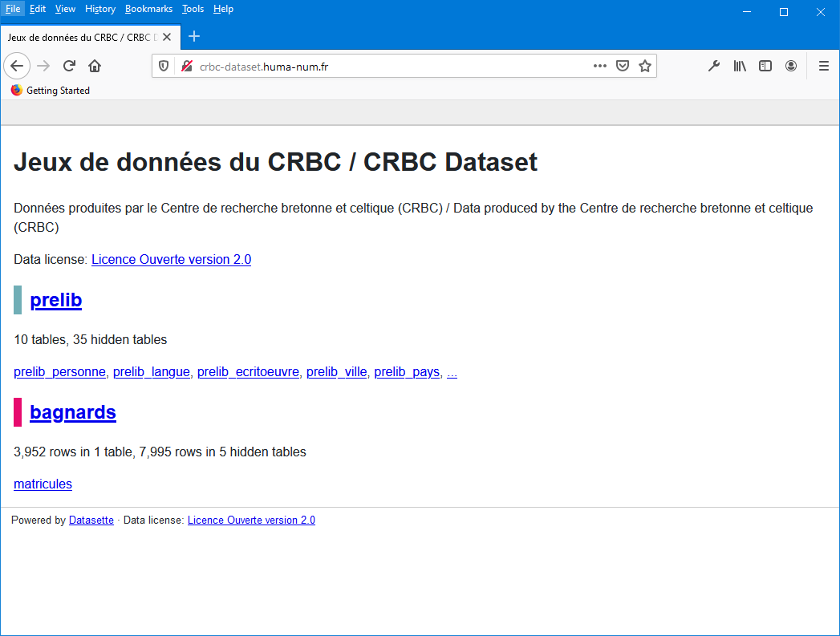Open the View menu
Screen dimensions: 840x636
(65, 9)
